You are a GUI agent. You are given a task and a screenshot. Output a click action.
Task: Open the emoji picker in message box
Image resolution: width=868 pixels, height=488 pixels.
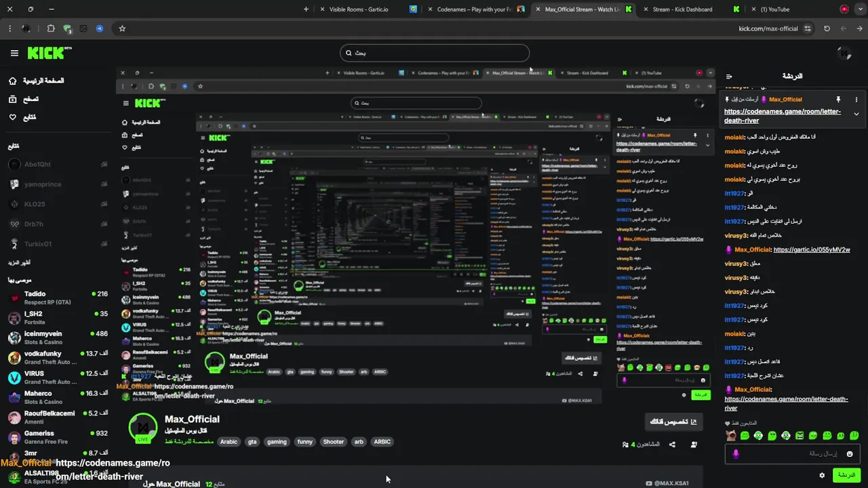point(850,453)
